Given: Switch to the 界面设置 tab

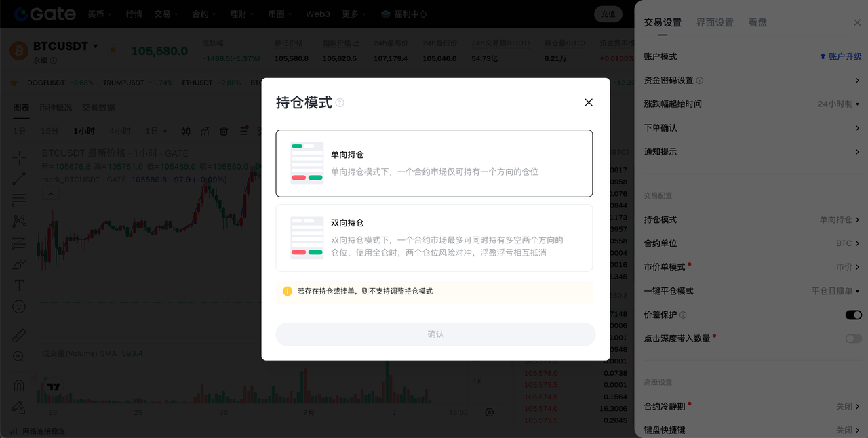Looking at the screenshot, I should pos(715,22).
